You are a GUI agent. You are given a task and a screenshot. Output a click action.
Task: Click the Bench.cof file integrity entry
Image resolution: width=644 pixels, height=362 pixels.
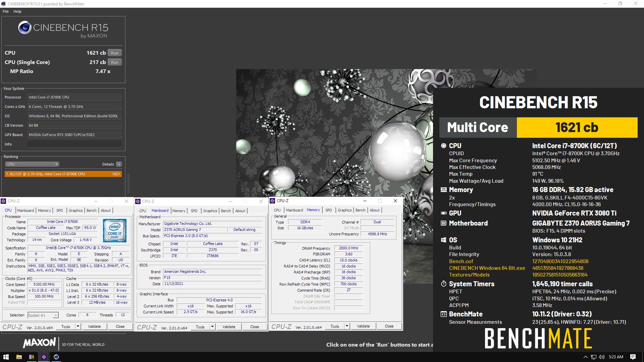point(461,261)
